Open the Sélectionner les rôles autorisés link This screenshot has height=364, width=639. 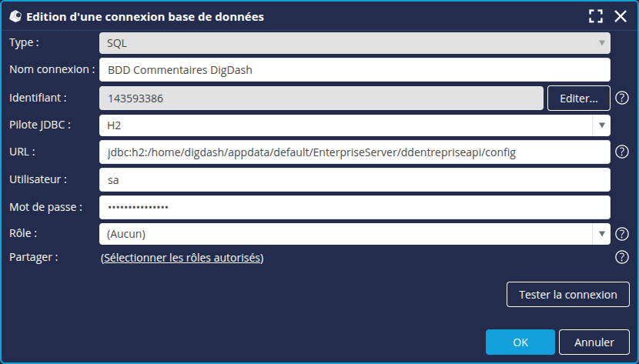pyautogui.click(x=182, y=258)
